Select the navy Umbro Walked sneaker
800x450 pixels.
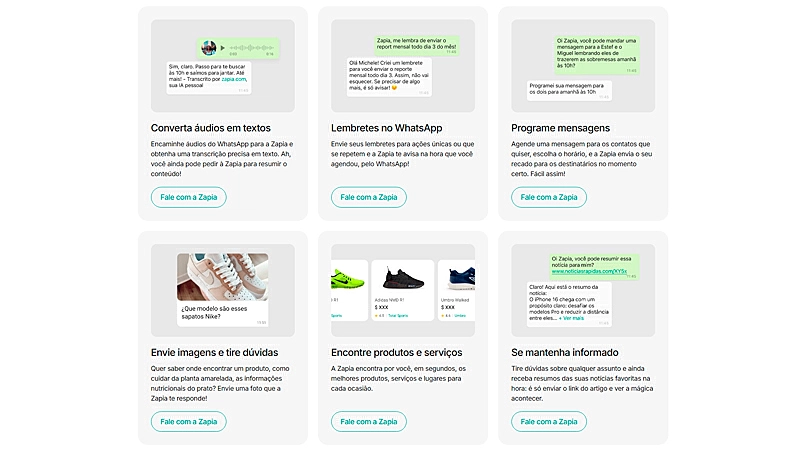tap(459, 280)
